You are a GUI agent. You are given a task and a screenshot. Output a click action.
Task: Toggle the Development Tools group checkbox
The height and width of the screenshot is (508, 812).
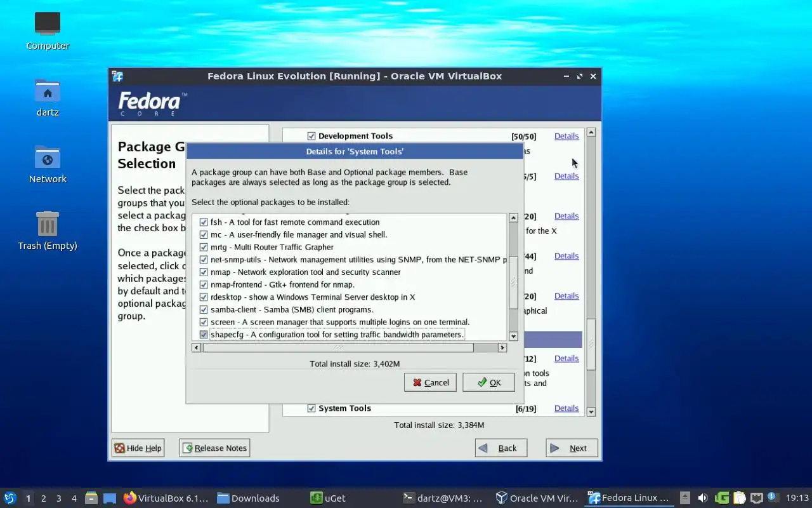point(311,136)
